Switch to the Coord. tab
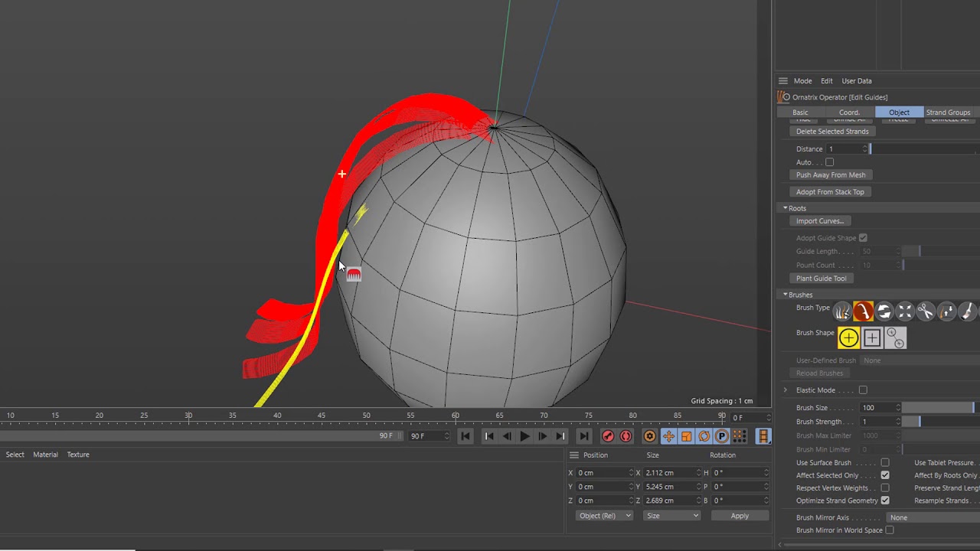Viewport: 980px width, 551px height. tap(850, 112)
